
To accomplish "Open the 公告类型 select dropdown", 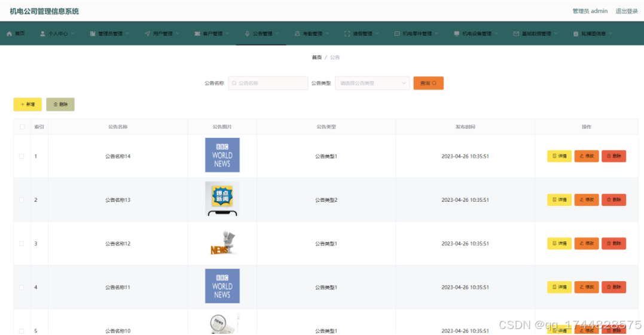I will click(x=372, y=83).
